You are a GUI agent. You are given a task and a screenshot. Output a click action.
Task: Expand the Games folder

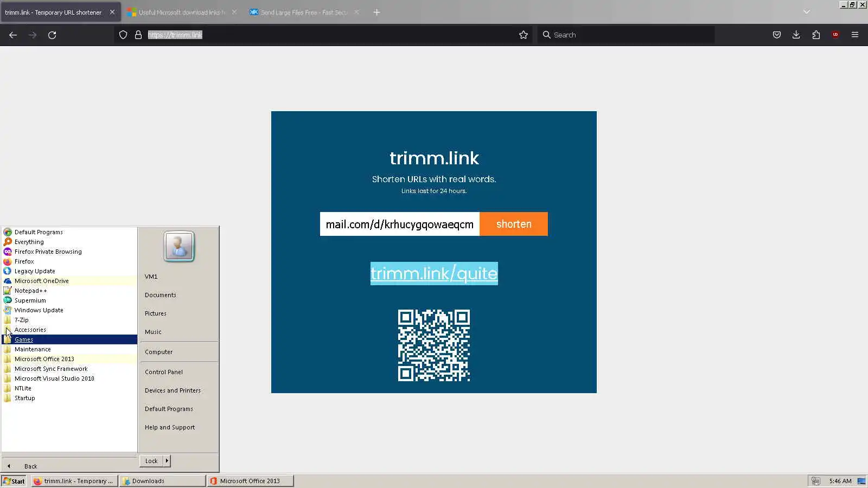pos(69,339)
